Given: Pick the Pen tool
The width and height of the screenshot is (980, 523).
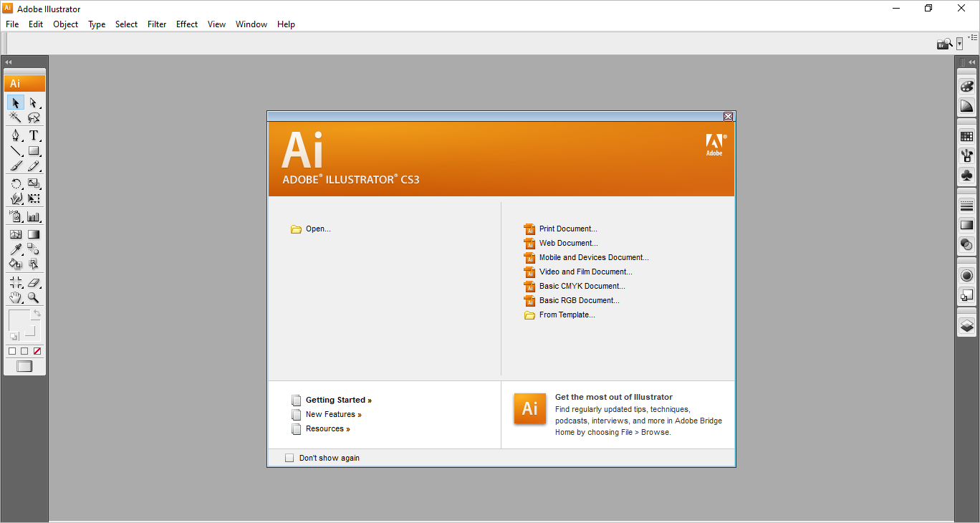Looking at the screenshot, I should point(15,135).
